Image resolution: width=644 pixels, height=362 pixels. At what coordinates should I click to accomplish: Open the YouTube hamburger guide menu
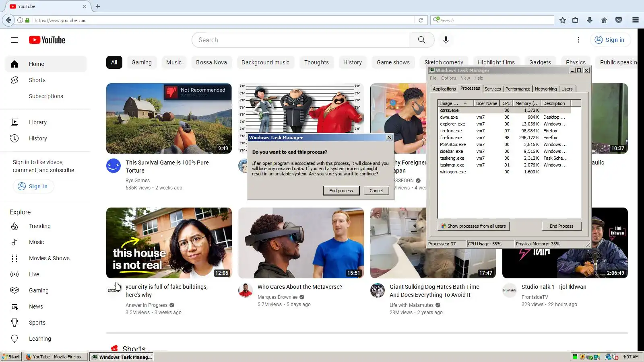point(14,40)
